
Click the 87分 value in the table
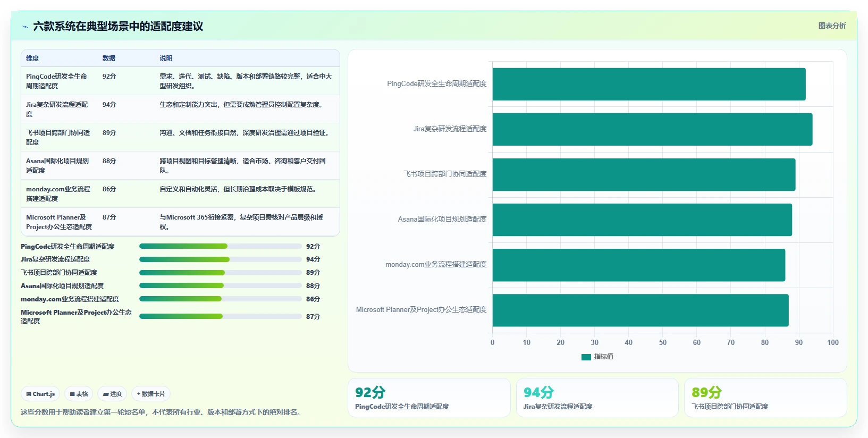(x=109, y=217)
